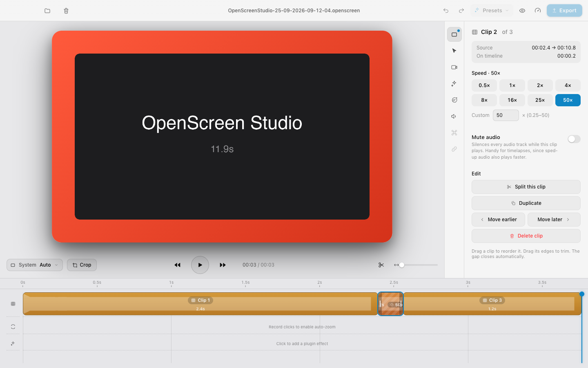
Task: Select Clip 1 on the timeline
Action: [x=200, y=304]
